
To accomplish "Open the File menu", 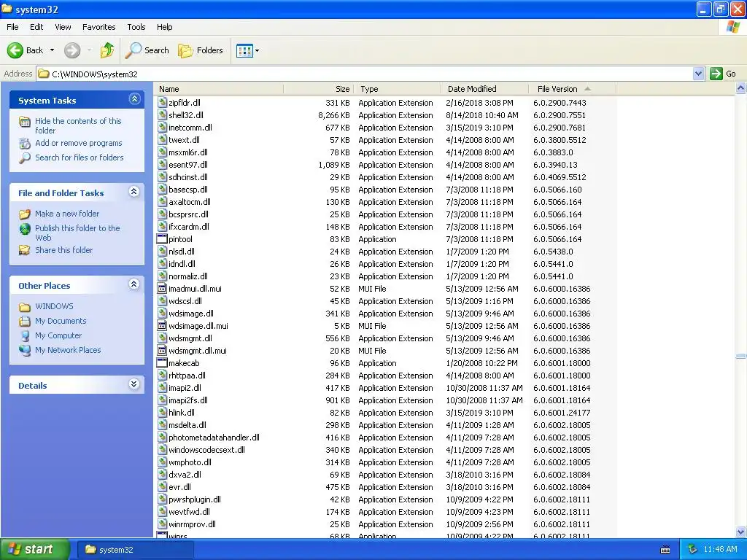I will 13,27.
